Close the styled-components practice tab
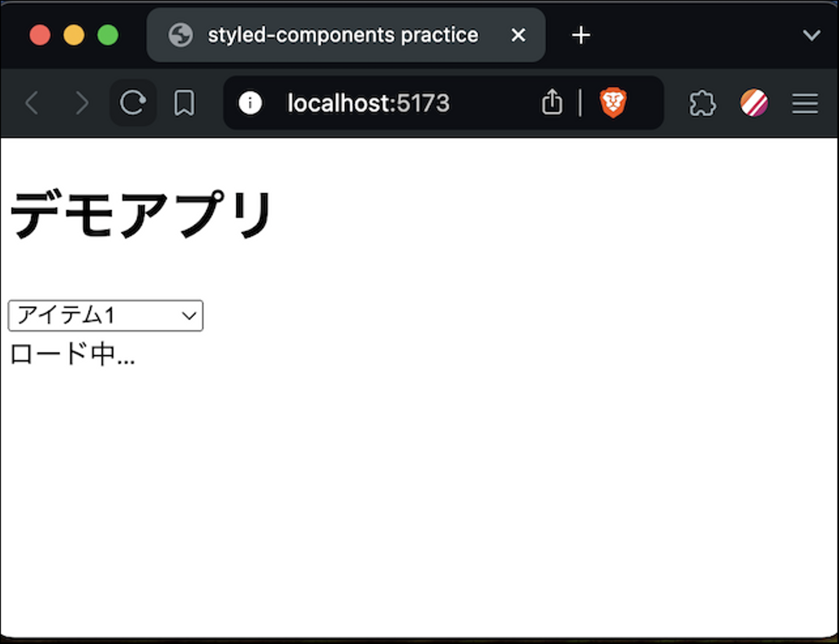 pos(518,36)
